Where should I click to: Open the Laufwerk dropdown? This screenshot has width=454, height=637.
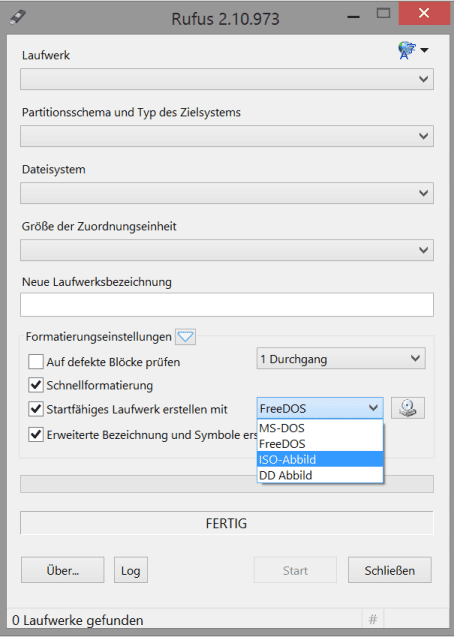tap(227, 79)
